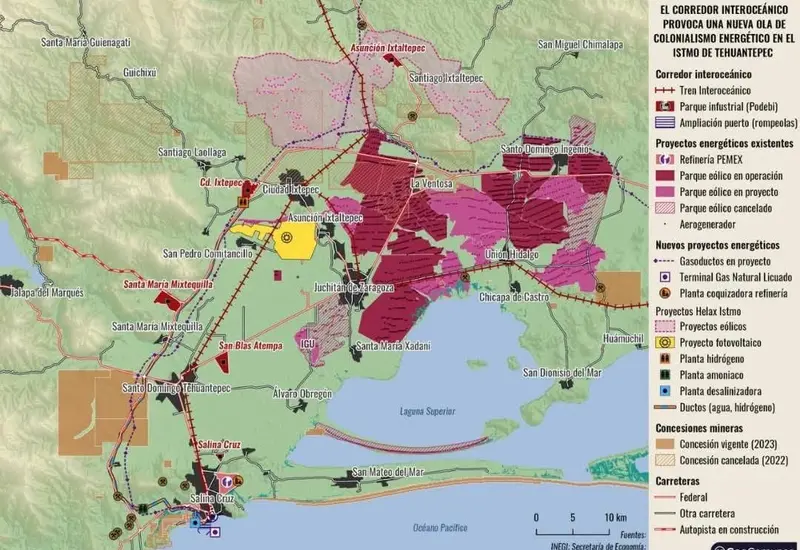Click the Santa María Xadani label

point(393,346)
